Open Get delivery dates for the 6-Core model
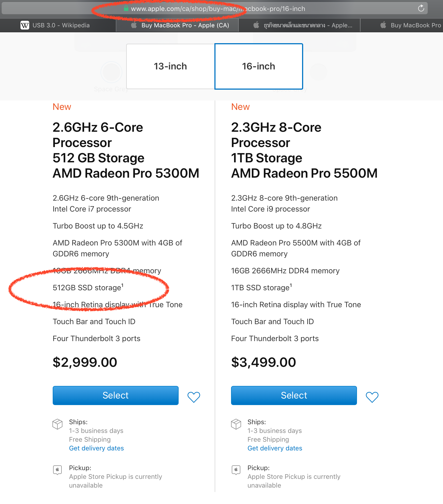This screenshot has width=443, height=504. [x=96, y=448]
